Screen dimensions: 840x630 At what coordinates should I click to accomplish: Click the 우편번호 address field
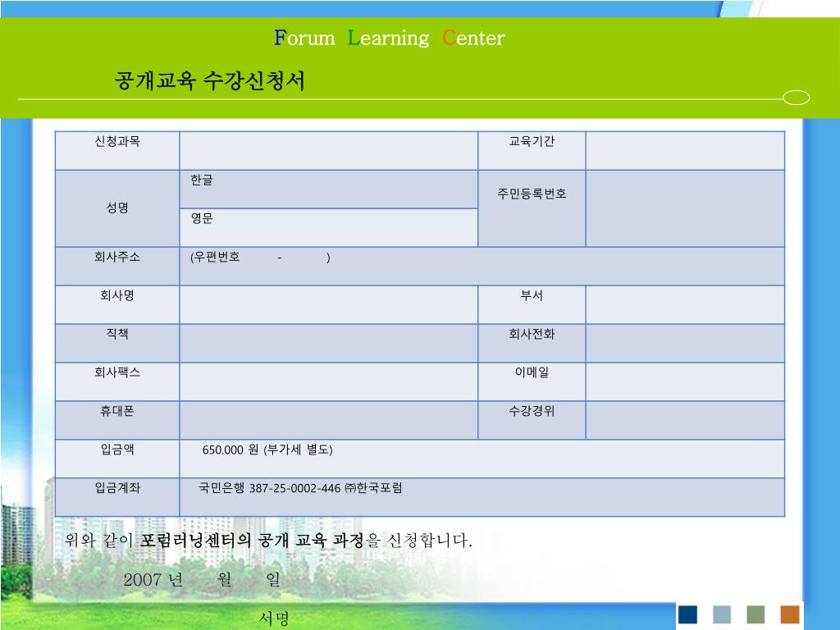(482, 267)
